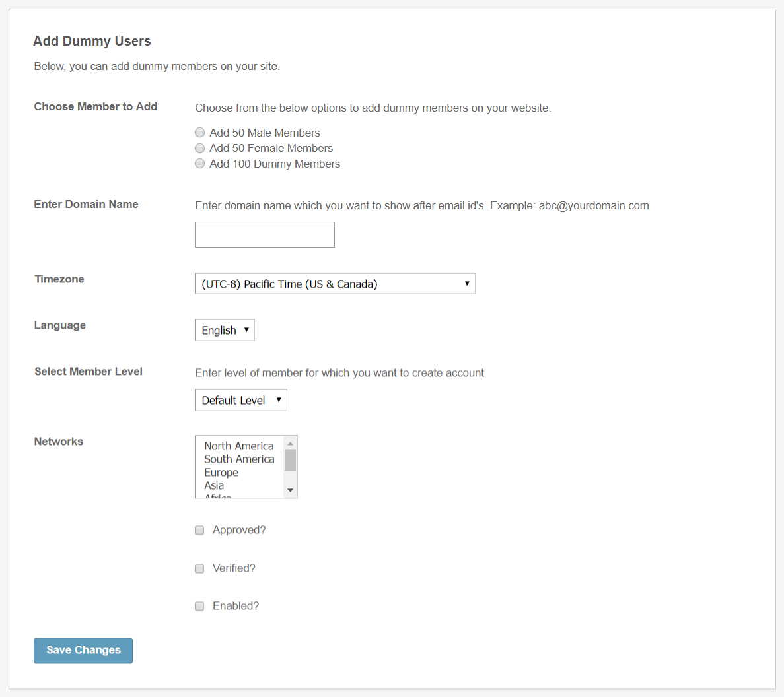Click the Networks list scrollbar thumb
Image resolution: width=784 pixels, height=697 pixels.
[290, 460]
